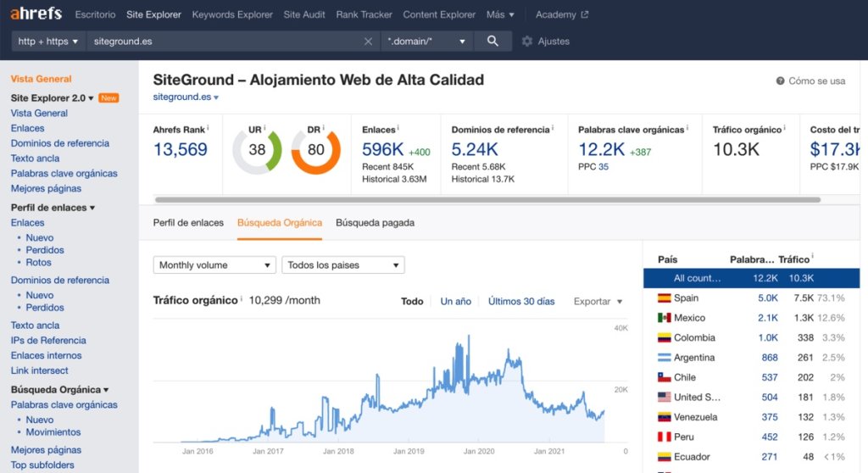The width and height of the screenshot is (868, 473).
Task: Click the PPC 35 keywords link
Action: tap(604, 167)
